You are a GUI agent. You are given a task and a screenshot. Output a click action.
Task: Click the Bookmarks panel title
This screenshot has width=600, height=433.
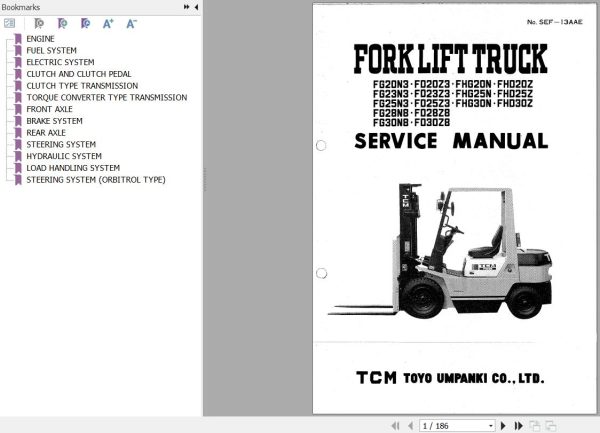coord(21,7)
